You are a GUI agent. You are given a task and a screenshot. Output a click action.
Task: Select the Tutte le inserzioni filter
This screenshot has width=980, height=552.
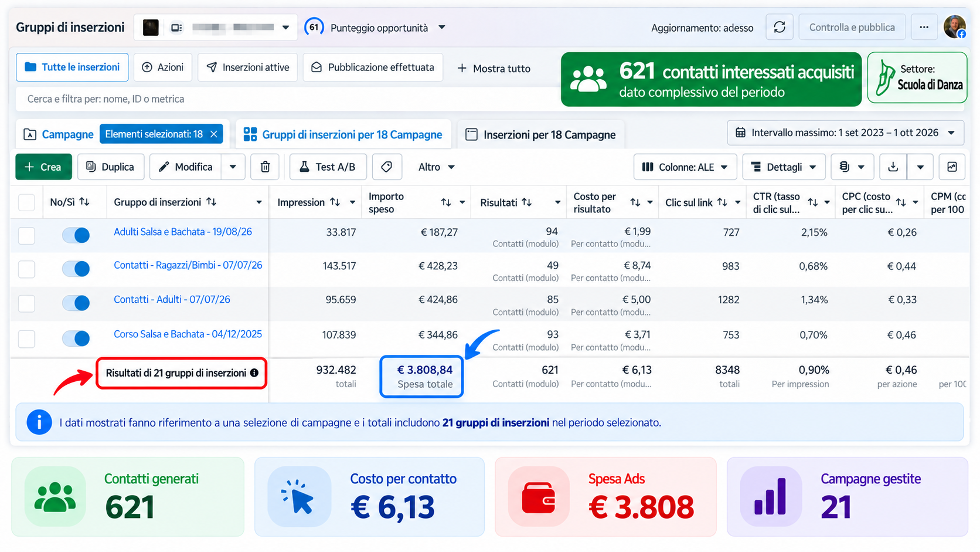point(72,67)
